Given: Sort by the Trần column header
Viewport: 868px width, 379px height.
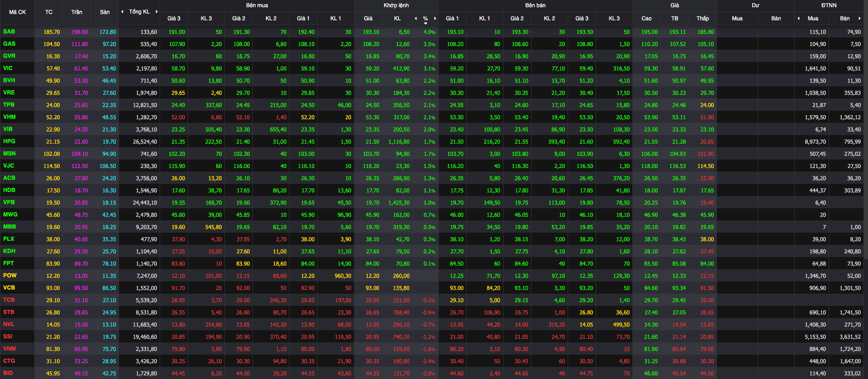Looking at the screenshot, I should pos(76,12).
